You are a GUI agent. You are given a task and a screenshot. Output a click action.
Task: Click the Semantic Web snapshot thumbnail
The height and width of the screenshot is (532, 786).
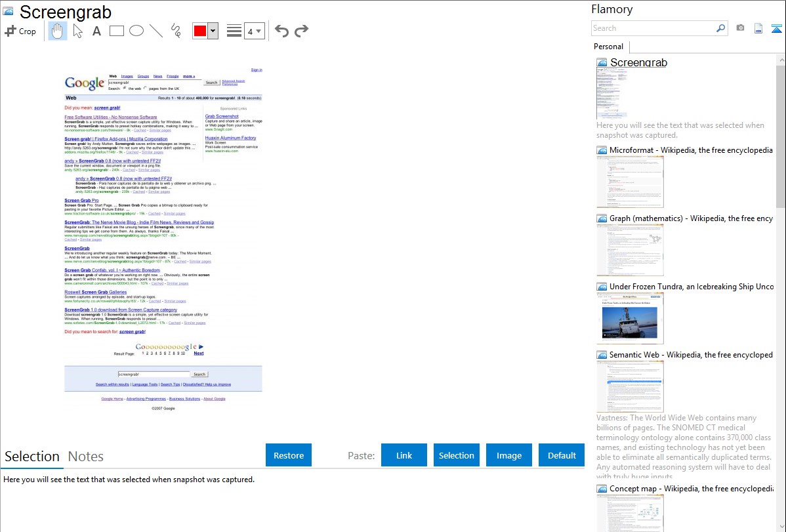point(630,386)
